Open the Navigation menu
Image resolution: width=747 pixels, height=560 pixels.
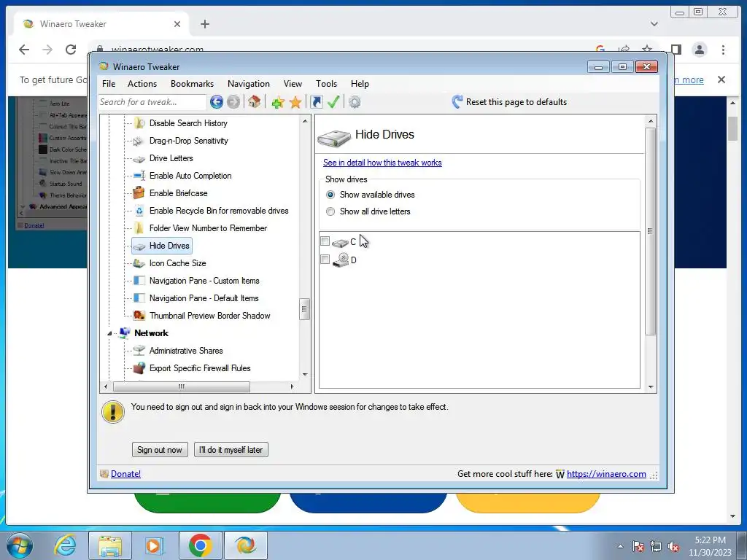click(x=249, y=84)
